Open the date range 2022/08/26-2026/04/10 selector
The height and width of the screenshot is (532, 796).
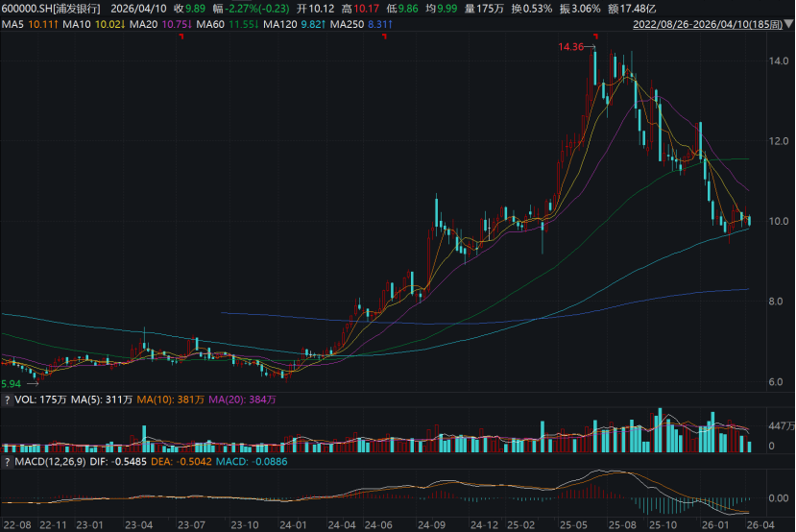(705, 22)
